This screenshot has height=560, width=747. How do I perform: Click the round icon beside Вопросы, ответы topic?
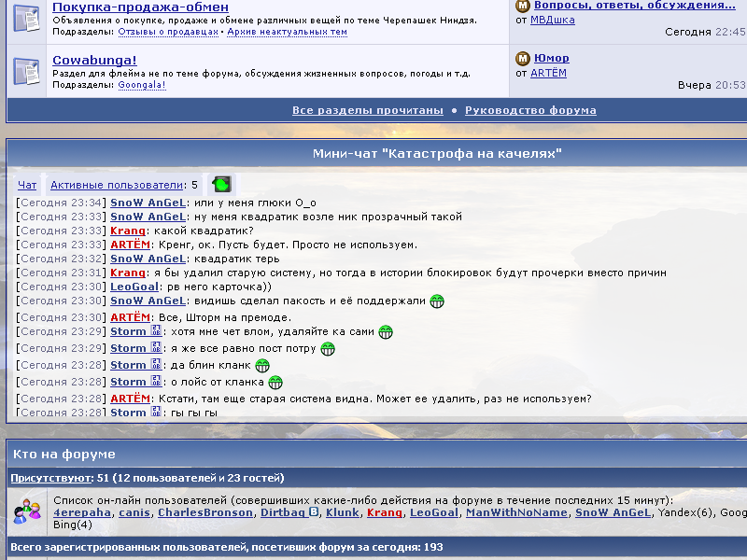tap(523, 6)
